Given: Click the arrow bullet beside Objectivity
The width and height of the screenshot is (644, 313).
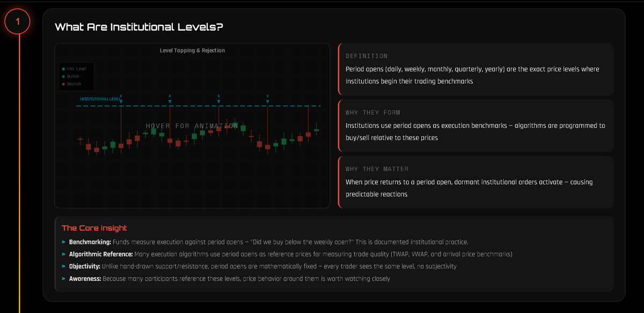Looking at the screenshot, I should point(63,266).
